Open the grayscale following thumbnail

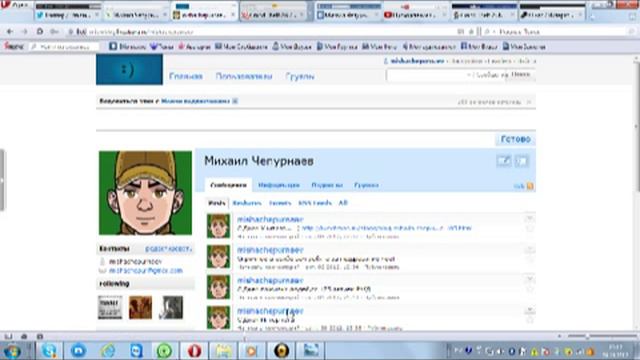171,307
